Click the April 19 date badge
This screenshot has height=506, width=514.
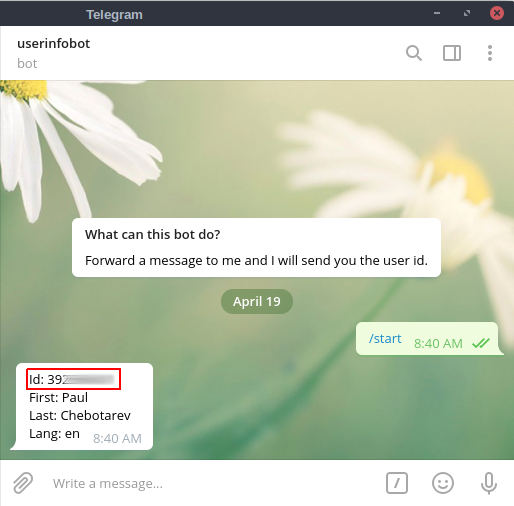coord(257,301)
